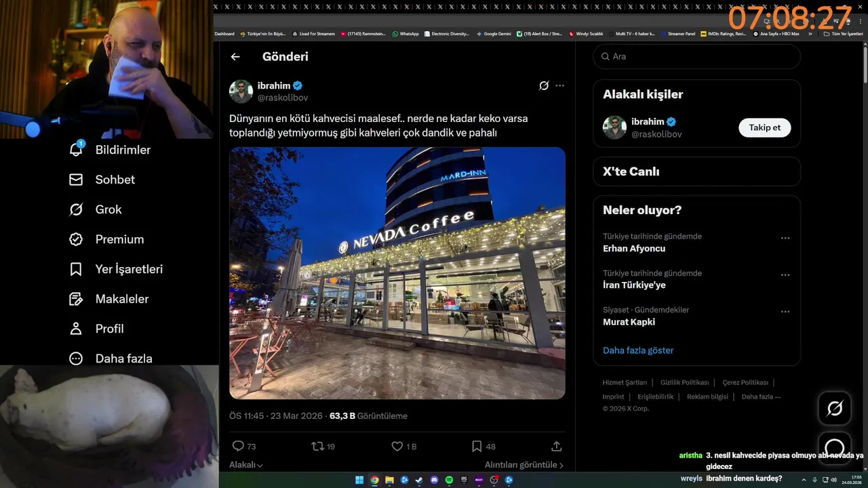Open Spotify from the taskbar

point(449,481)
